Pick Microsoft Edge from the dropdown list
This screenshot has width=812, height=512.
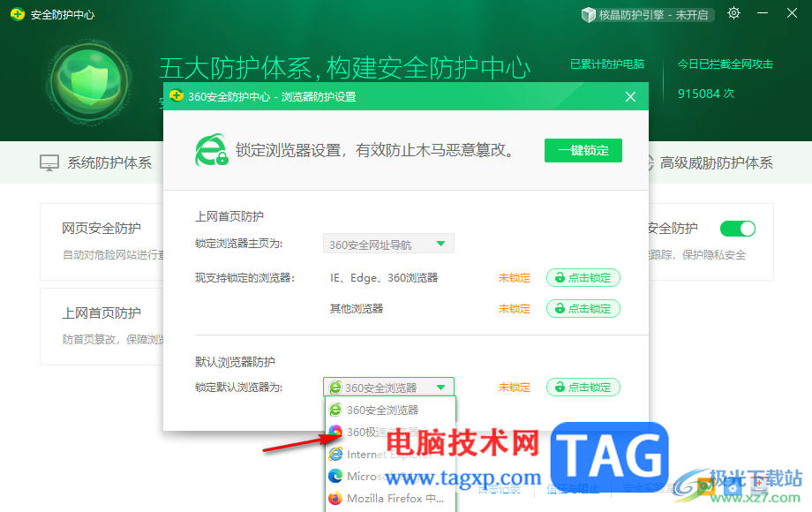[x=390, y=477]
